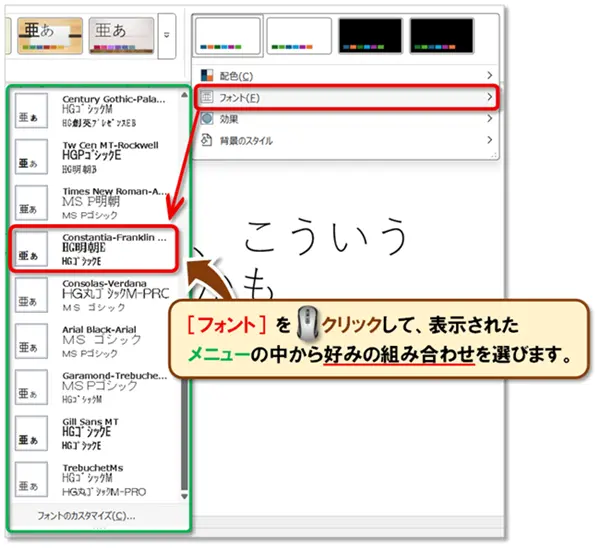This screenshot has width=600, height=548.
Task: Select the first white variant thumbnail
Action: tap(228, 36)
